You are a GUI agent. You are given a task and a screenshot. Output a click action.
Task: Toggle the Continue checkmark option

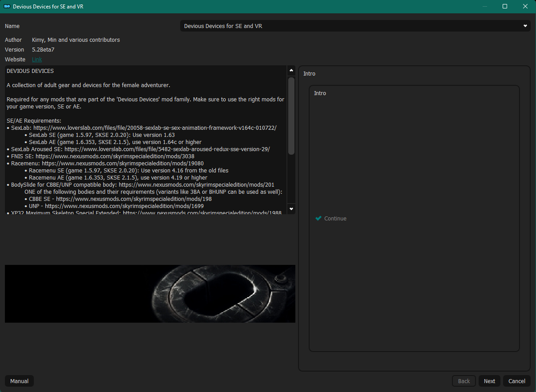pyautogui.click(x=330, y=219)
